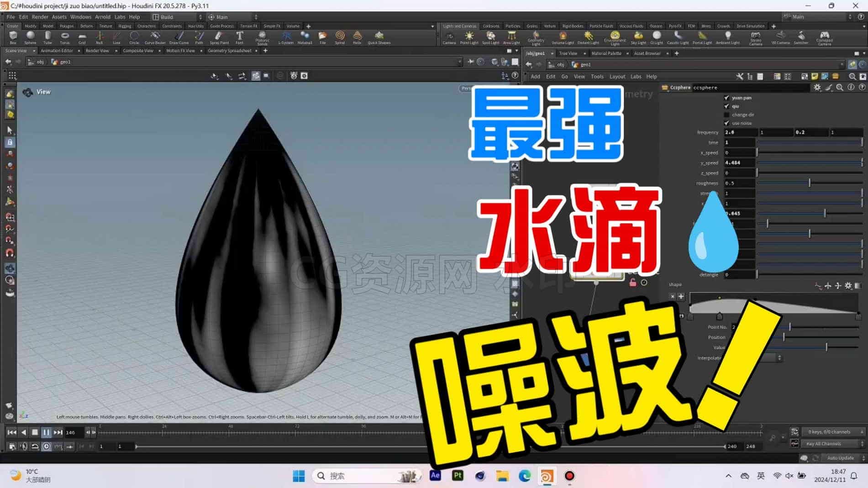
Task: Toggle the qiu checkbox
Action: pos(726,106)
